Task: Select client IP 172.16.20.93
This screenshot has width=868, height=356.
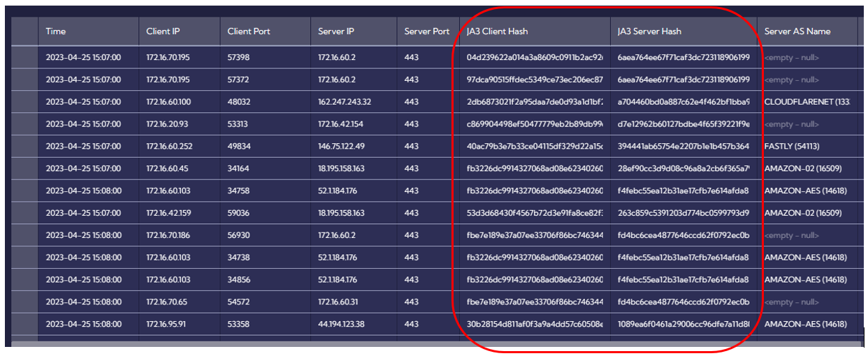Action: tap(168, 124)
